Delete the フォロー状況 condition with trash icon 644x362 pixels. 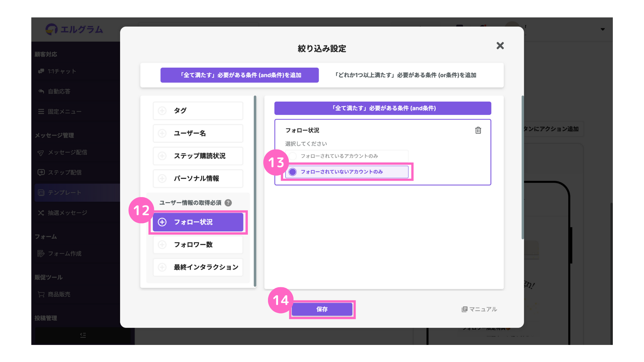478,130
